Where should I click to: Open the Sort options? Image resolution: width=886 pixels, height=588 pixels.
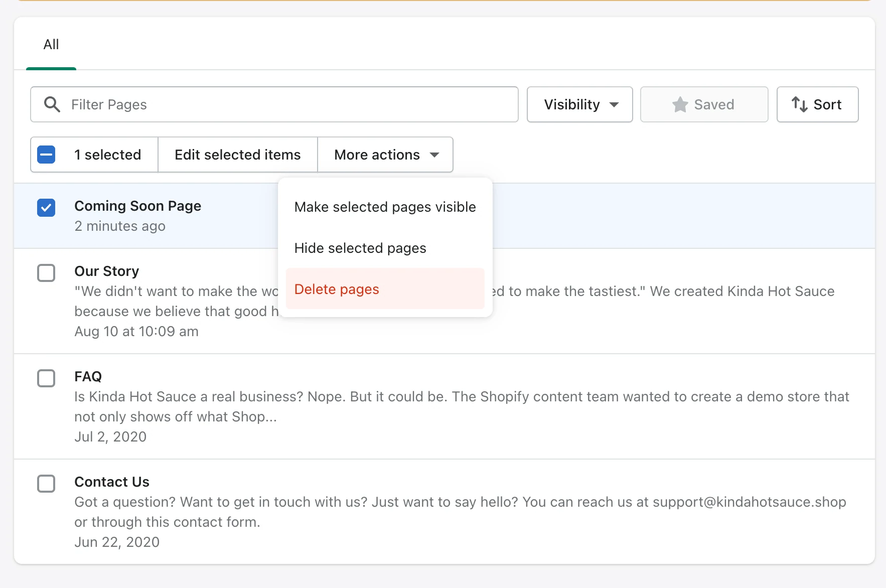[817, 104]
